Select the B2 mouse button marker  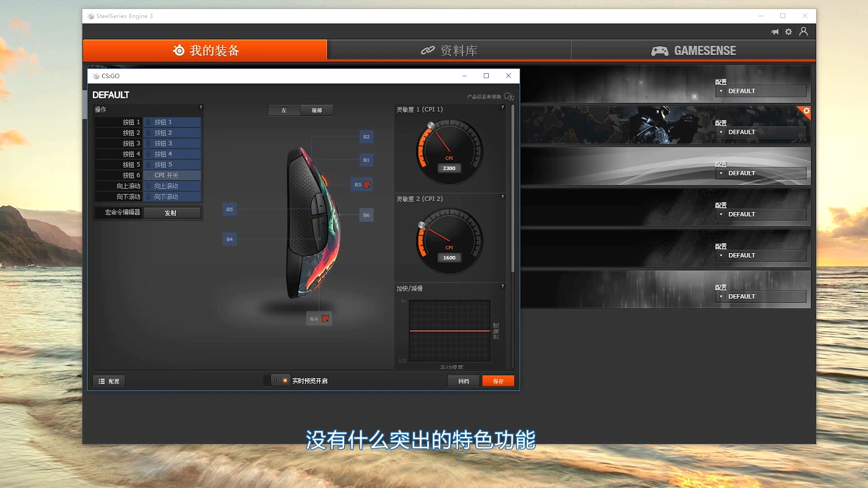pos(366,137)
